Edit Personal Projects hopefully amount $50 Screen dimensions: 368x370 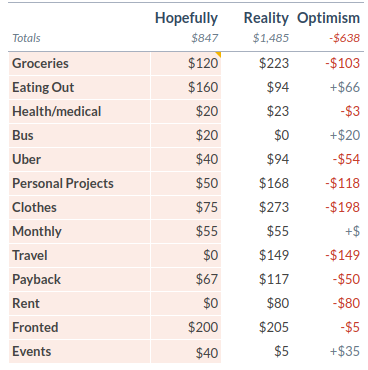click(x=207, y=183)
